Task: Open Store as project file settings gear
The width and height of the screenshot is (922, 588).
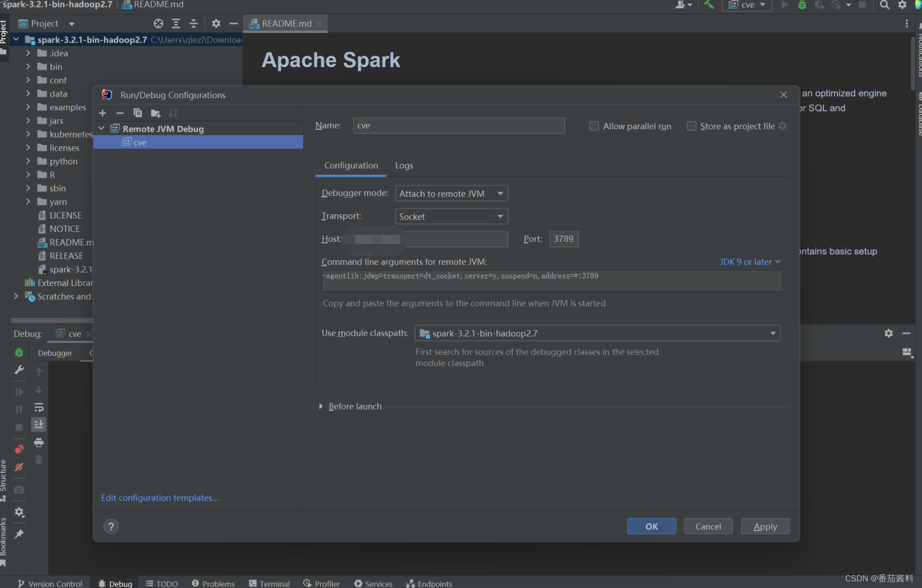Action: point(783,126)
